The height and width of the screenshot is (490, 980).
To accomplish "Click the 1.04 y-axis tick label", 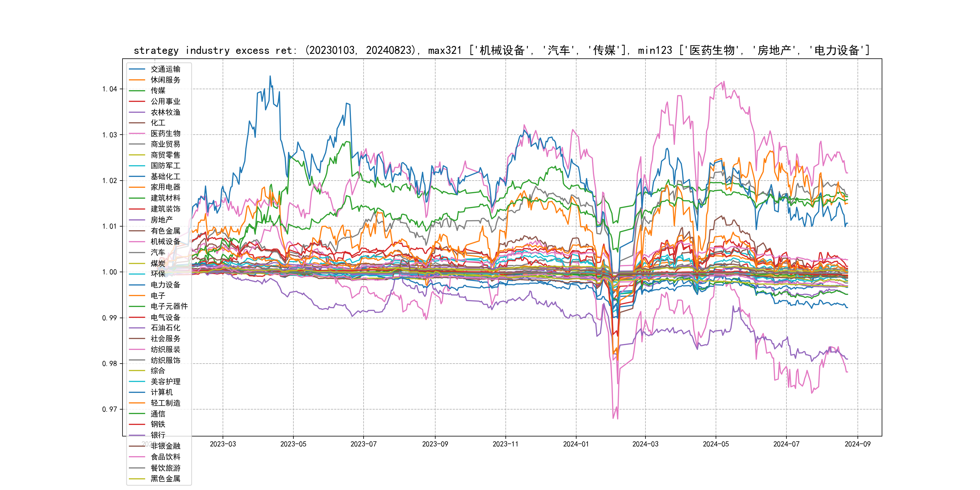I will point(109,89).
